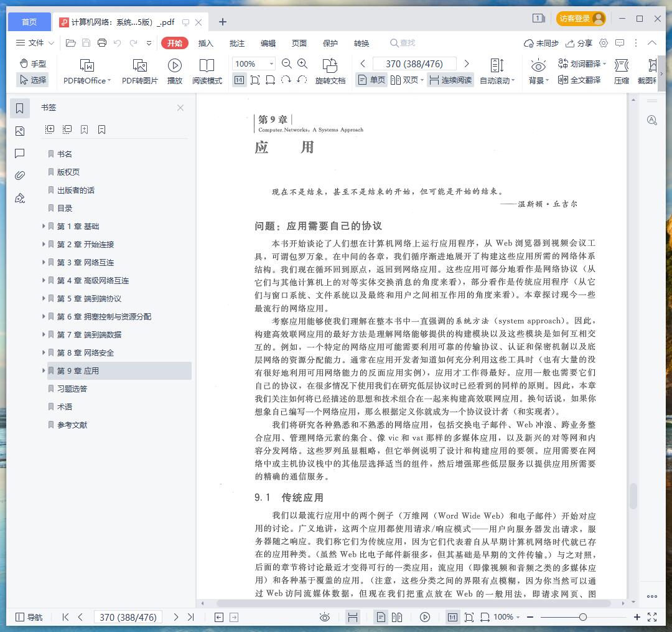
Task: Select the Hand tool (手型)
Action: pyautogui.click(x=33, y=64)
